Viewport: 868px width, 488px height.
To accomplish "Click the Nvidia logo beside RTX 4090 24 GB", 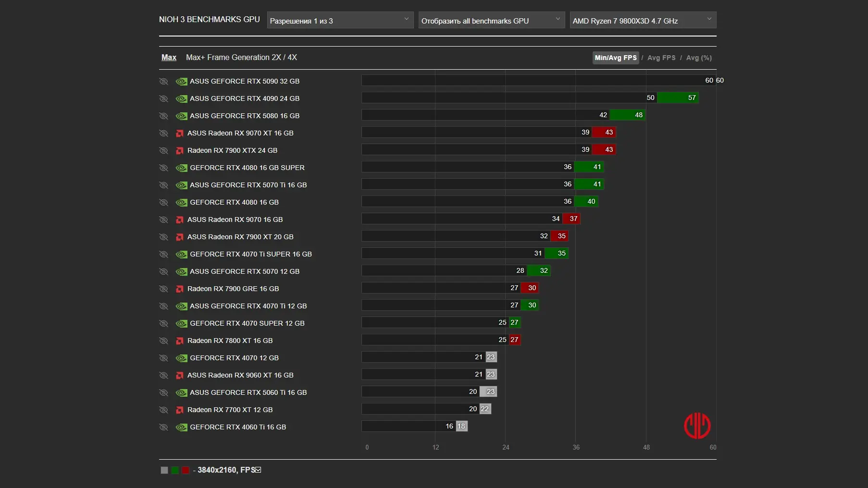I will [x=181, y=99].
